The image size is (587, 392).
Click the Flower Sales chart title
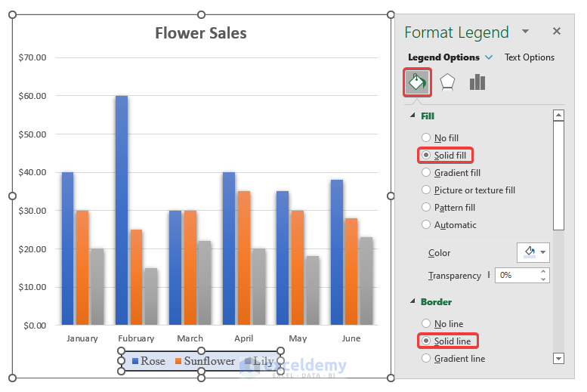click(x=201, y=33)
